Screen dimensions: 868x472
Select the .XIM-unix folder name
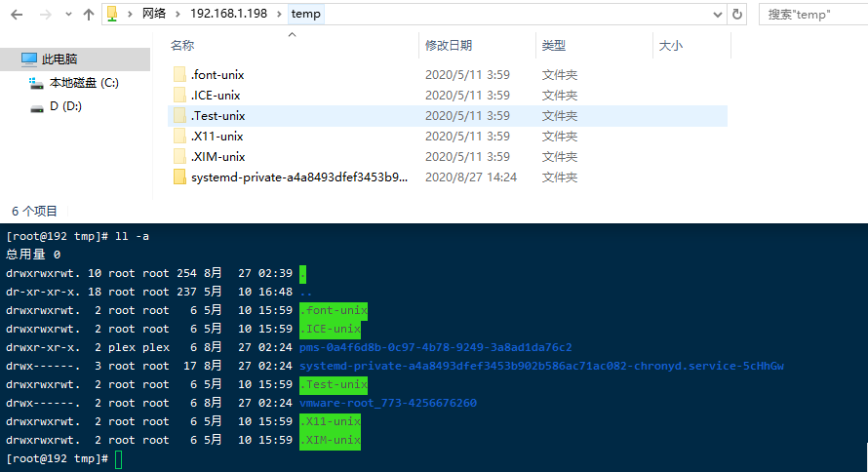[218, 157]
